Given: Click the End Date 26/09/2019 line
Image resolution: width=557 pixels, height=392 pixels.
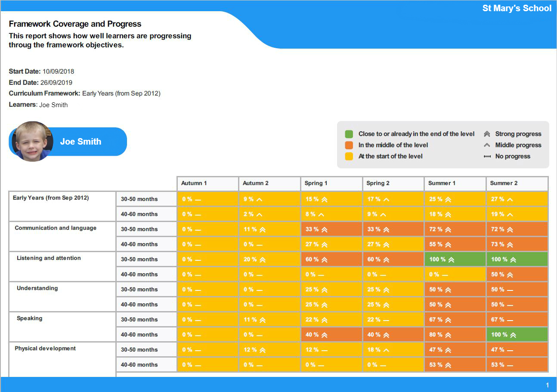Looking at the screenshot, I should pos(40,83).
